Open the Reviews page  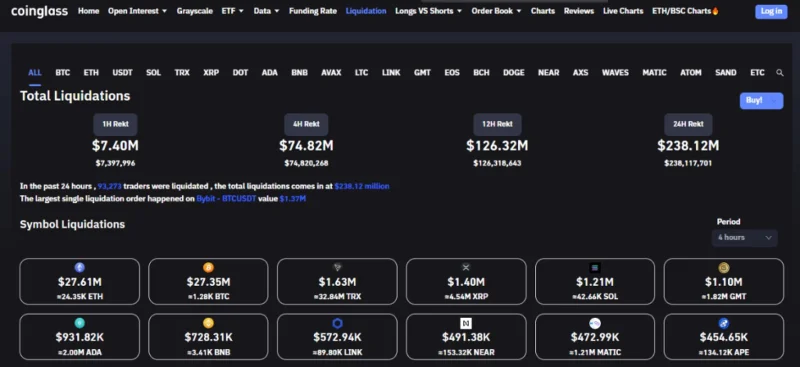coord(579,11)
